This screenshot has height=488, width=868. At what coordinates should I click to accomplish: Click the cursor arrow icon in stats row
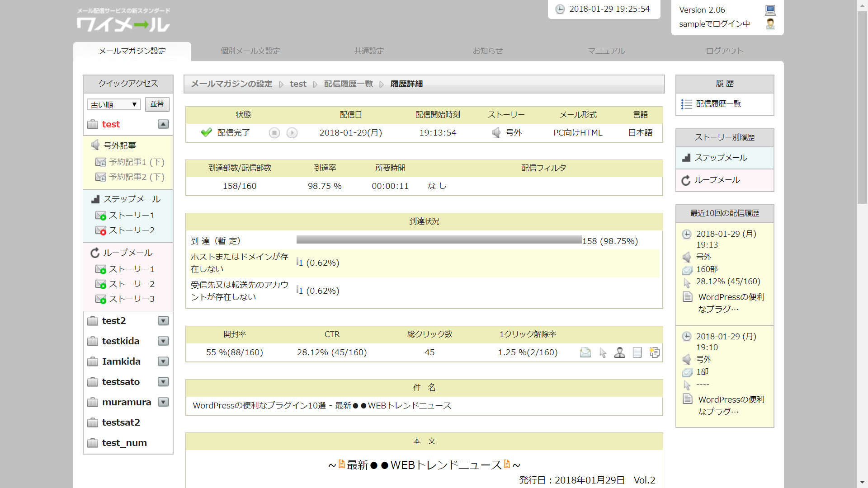(603, 352)
